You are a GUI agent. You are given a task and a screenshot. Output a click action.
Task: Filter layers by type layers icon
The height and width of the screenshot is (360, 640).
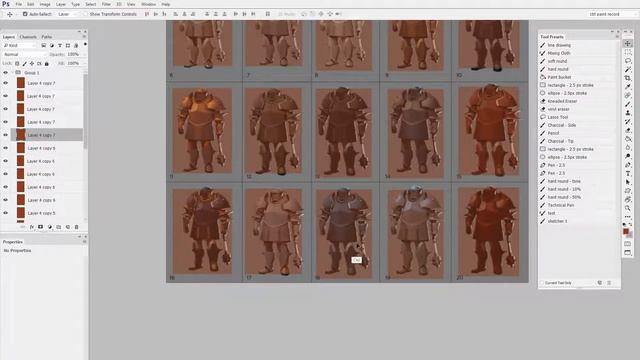point(60,45)
